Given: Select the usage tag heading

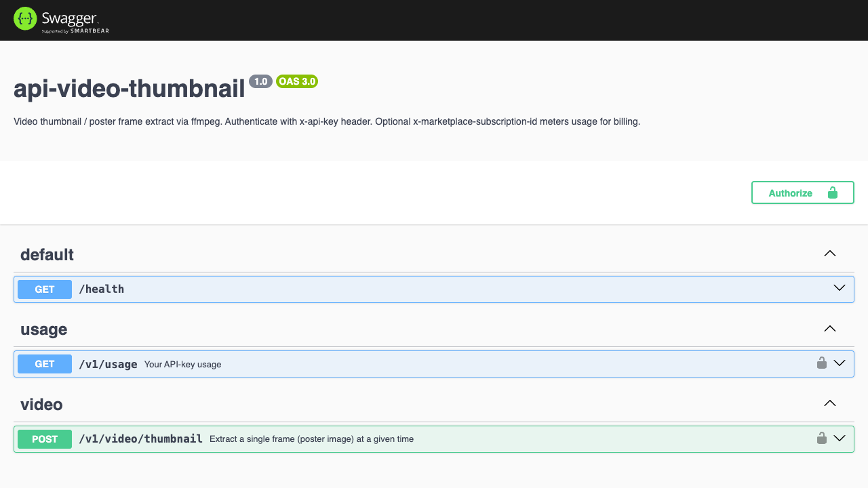Looking at the screenshot, I should click(x=43, y=329).
